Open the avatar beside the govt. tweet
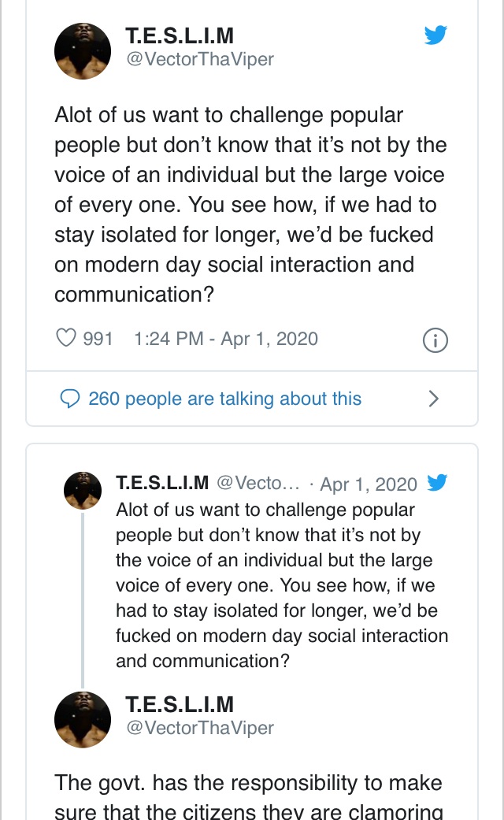 click(83, 720)
